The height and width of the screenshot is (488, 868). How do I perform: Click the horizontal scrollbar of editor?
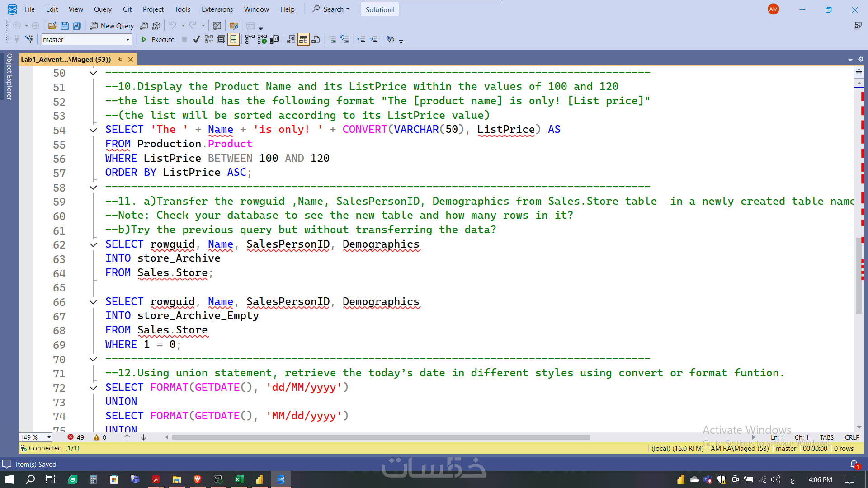tap(380, 437)
